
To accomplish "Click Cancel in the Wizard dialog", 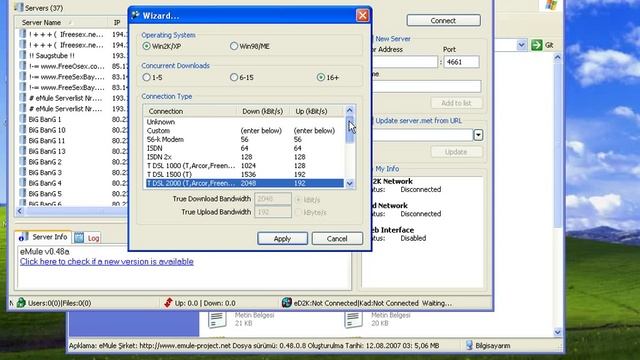I will pyautogui.click(x=337, y=239).
